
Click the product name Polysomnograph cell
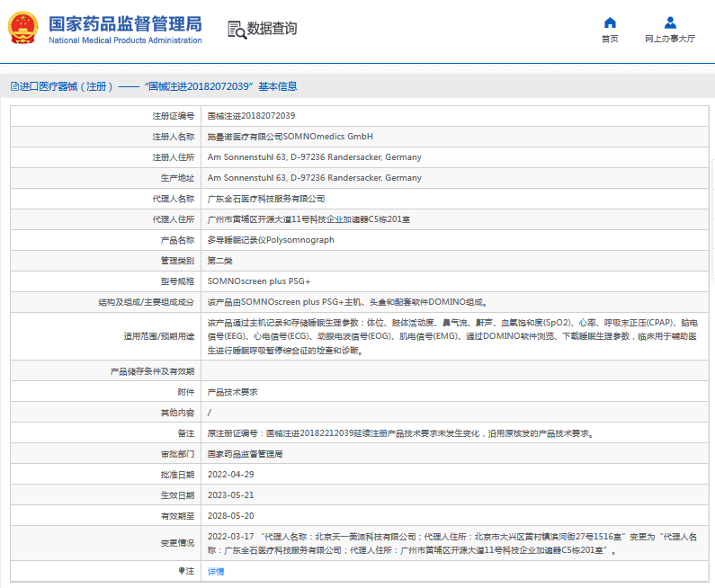[271, 240]
